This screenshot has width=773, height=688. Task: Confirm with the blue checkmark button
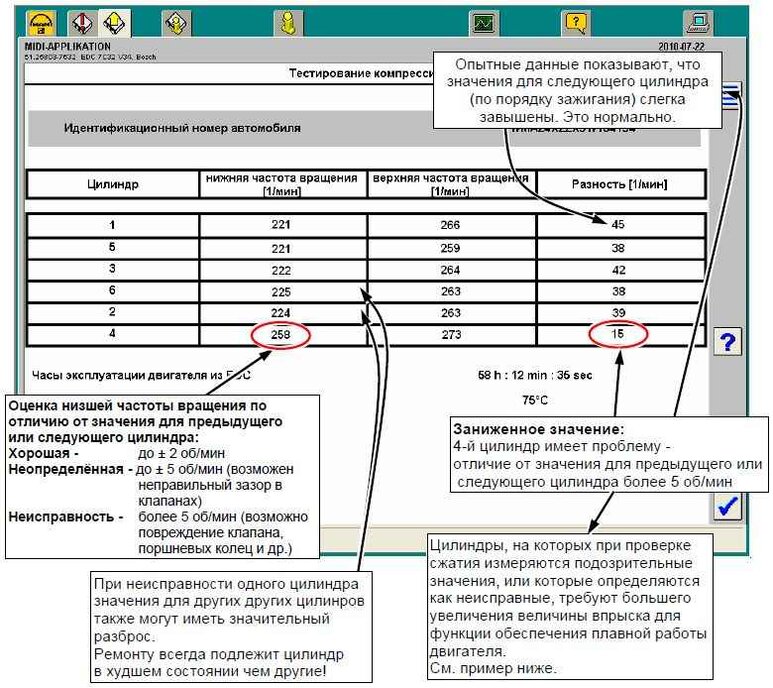click(729, 507)
